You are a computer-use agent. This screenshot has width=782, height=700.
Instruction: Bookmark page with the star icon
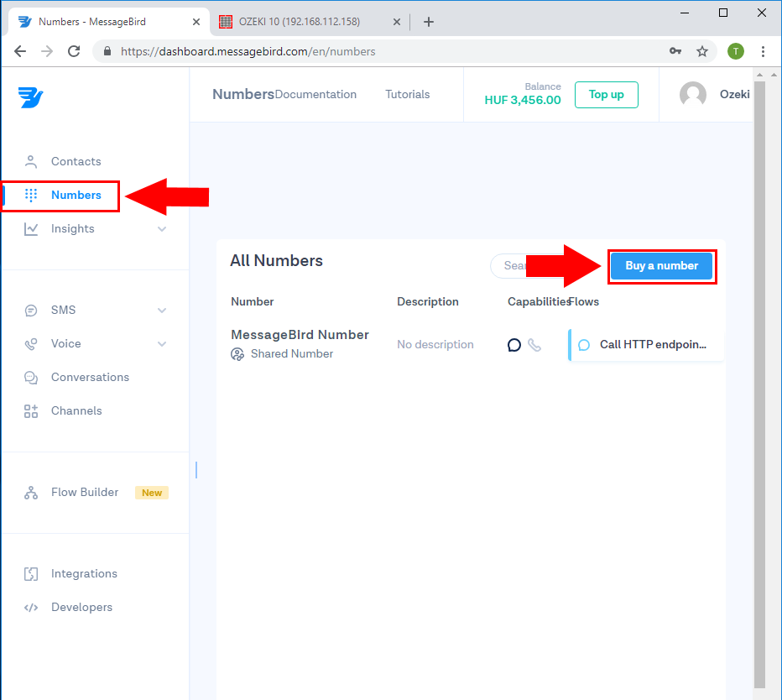coord(702,51)
